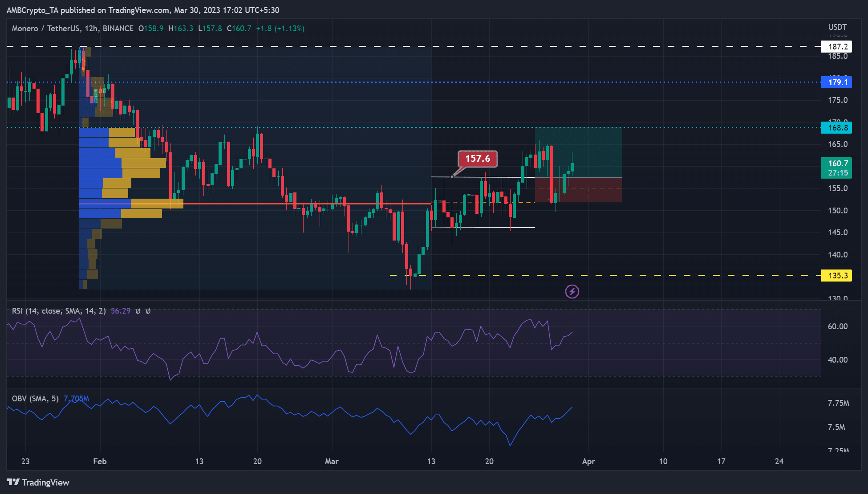Click the red 157.6 price callout flag
Screen dimensions: 868x494
[x=477, y=159]
